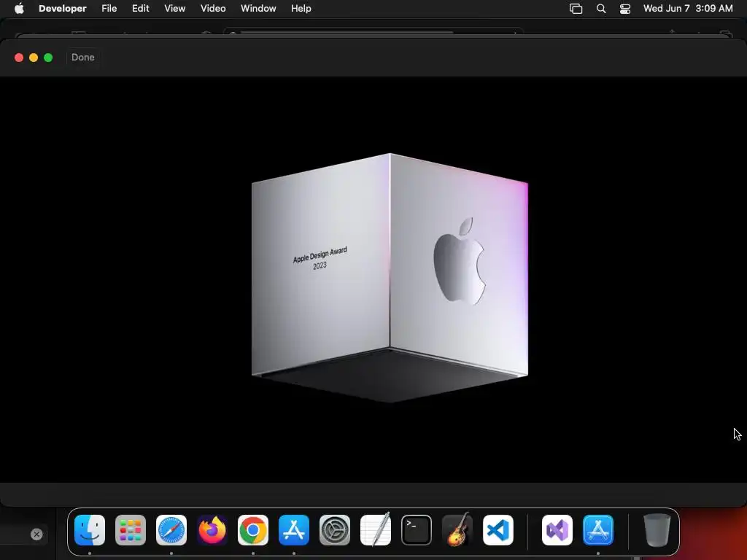Open Visual Studio Code from the Dock

coord(498,530)
